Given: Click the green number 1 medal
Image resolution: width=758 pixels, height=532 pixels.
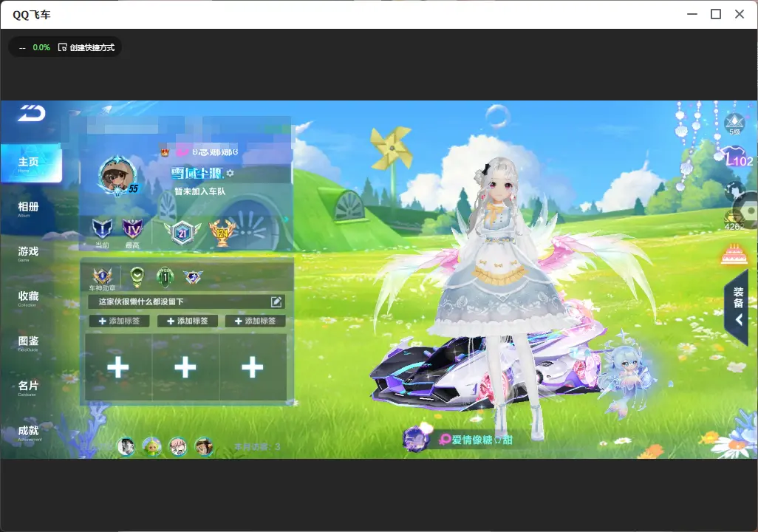Looking at the screenshot, I should click(165, 276).
